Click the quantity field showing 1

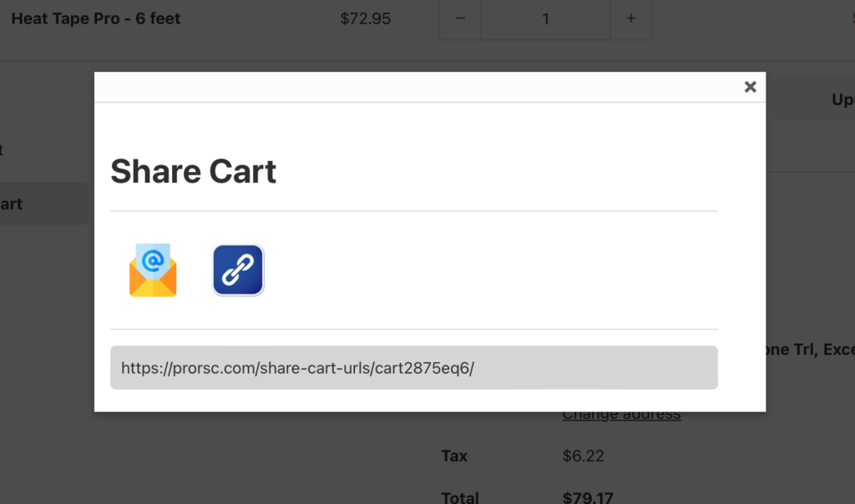tap(546, 18)
